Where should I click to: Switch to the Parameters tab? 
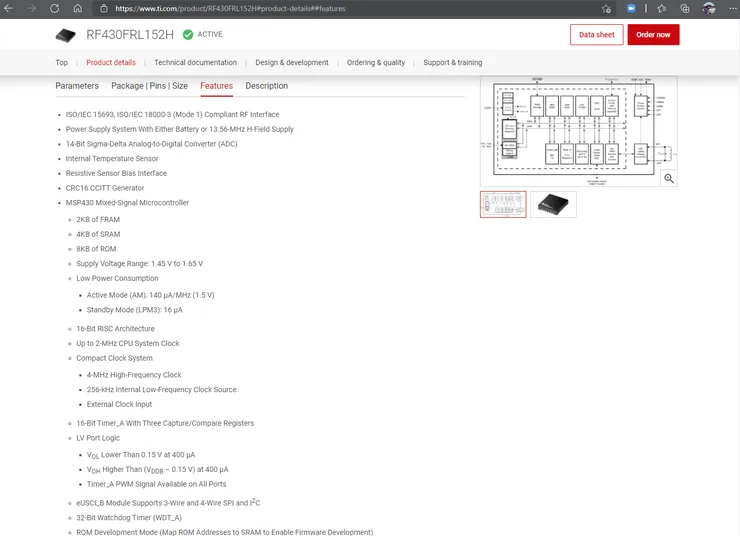tap(77, 86)
